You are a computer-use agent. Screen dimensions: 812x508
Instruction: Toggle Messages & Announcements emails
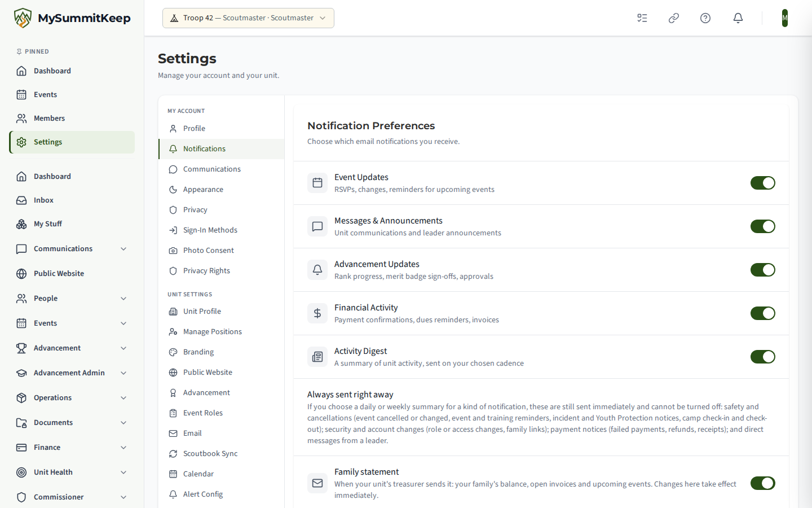coord(763,226)
